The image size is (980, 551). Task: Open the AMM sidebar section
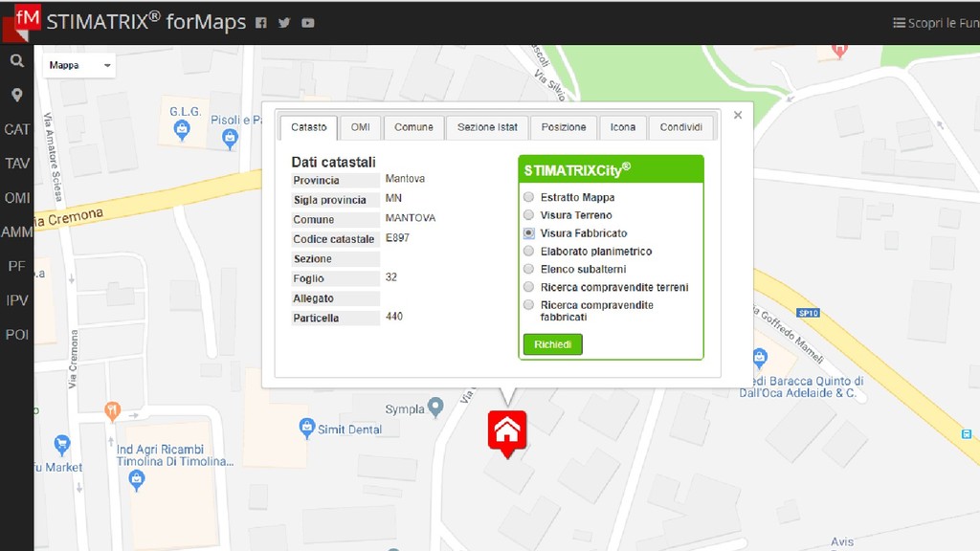[x=17, y=232]
